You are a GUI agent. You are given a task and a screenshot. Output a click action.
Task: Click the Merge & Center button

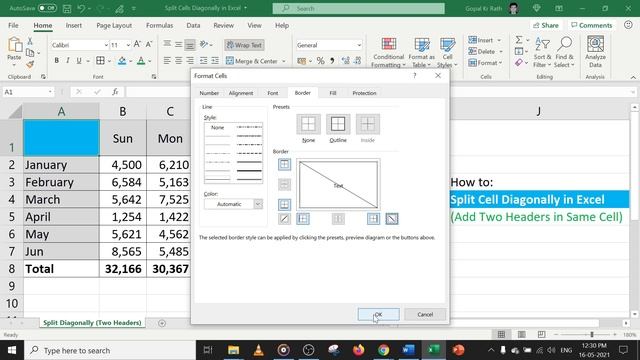[x=252, y=61]
